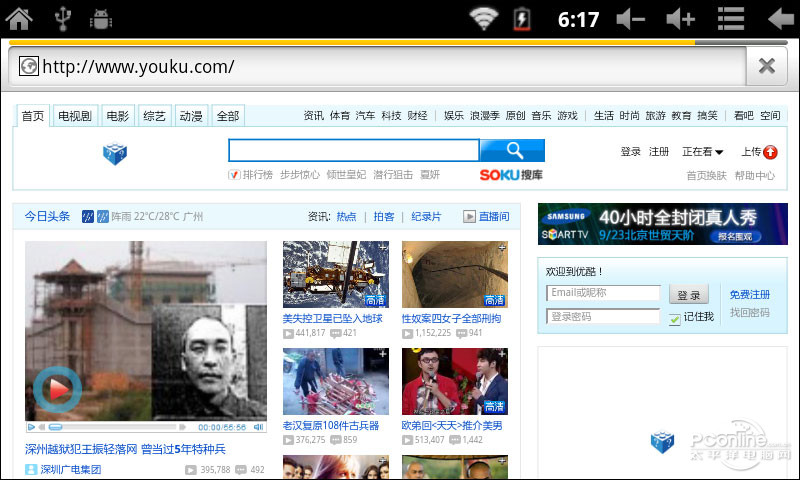
Task: Open the 纪录片 link
Action: point(426,216)
